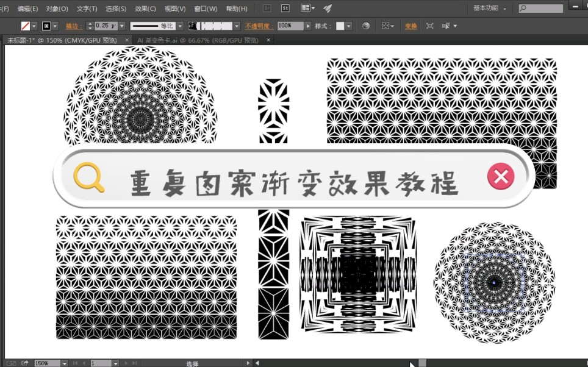This screenshot has width=588, height=367.
Task: Click inside the search field in the menu bar
Action: pyautogui.click(x=541, y=8)
